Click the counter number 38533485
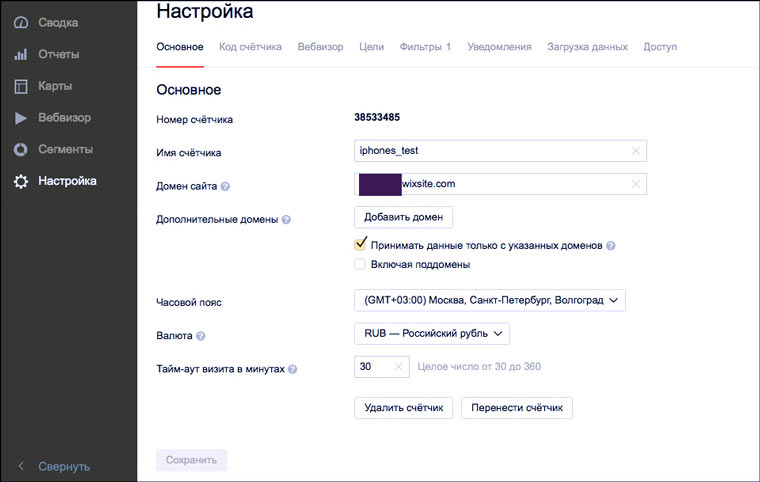Image resolution: width=760 pixels, height=482 pixels. click(x=377, y=117)
